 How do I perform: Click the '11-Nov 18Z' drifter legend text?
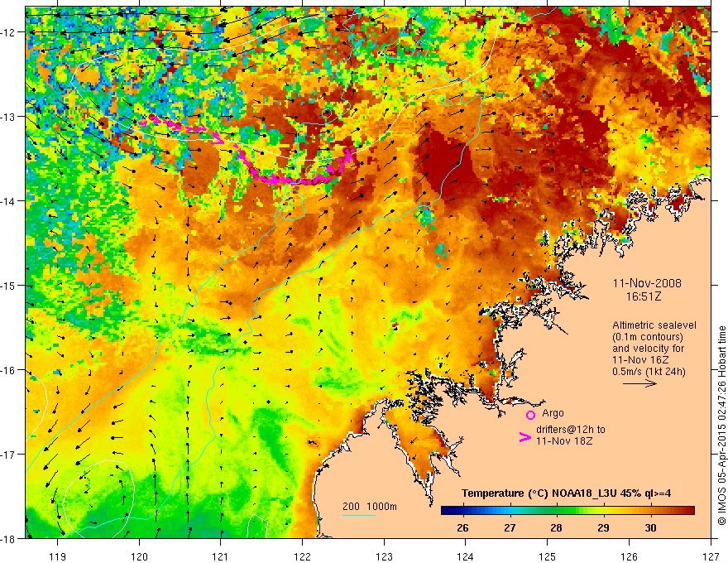[x=564, y=441]
